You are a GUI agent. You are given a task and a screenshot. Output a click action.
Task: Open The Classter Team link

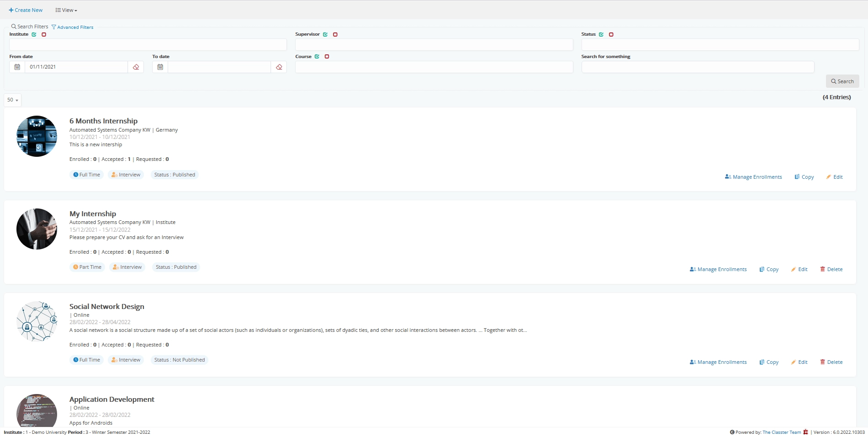[x=782, y=432]
